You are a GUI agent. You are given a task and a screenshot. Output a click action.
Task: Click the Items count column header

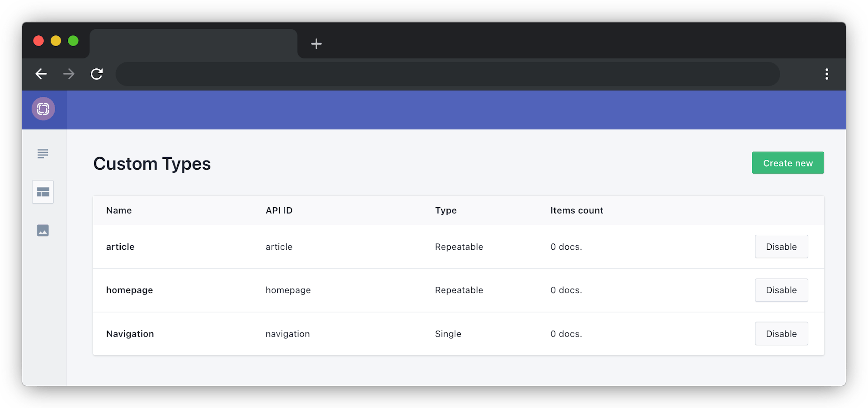(x=577, y=210)
